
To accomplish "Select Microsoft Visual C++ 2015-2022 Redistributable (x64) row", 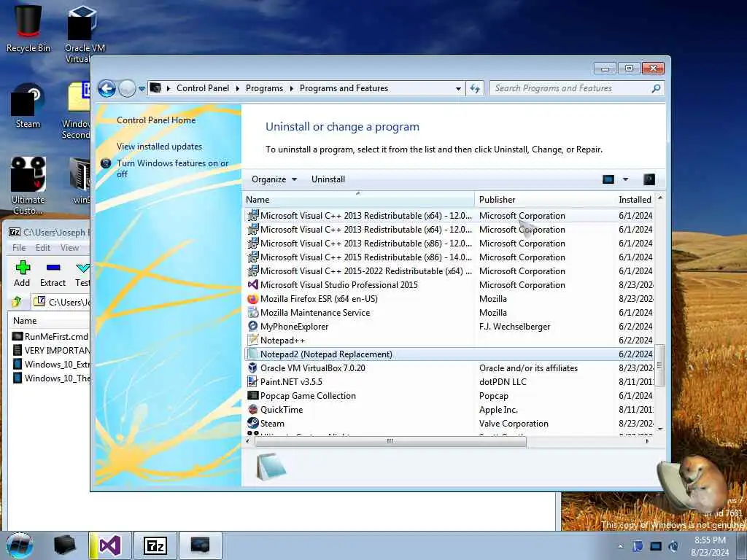I will 449,271.
